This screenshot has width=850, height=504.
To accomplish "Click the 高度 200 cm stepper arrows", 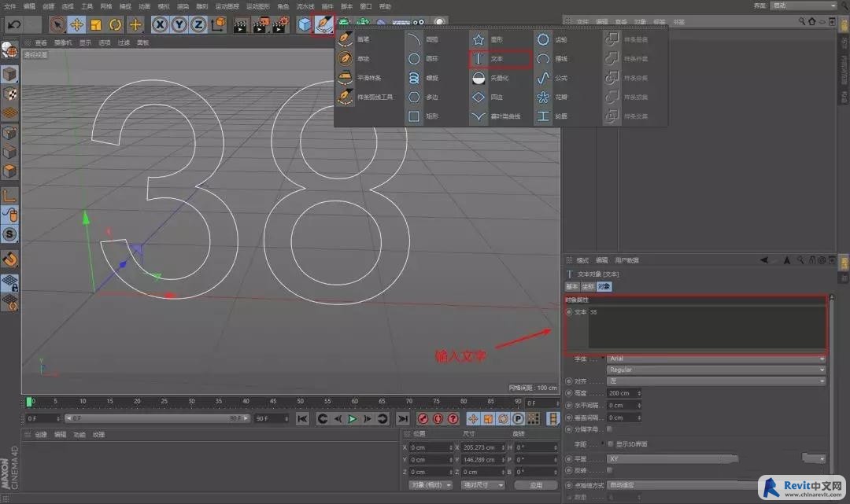I will (x=639, y=393).
